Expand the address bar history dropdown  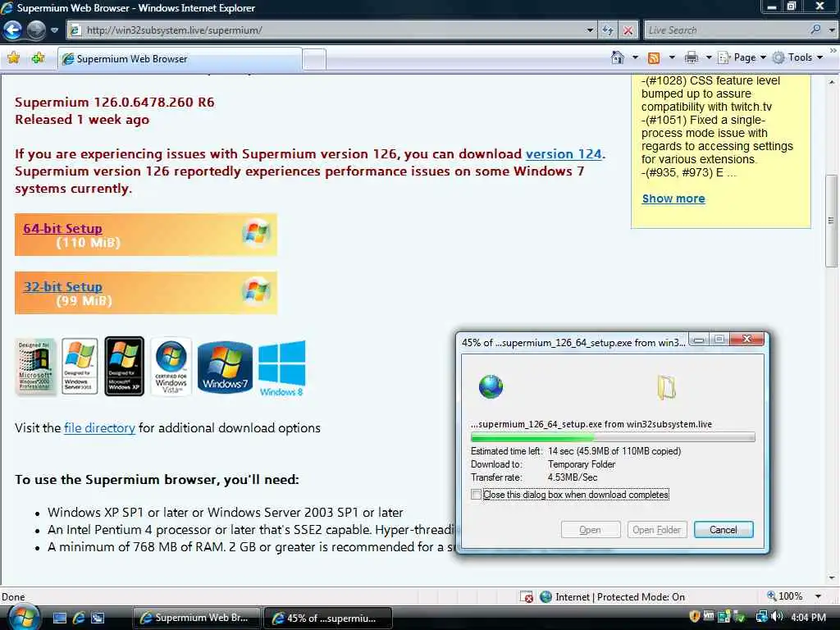pos(590,30)
